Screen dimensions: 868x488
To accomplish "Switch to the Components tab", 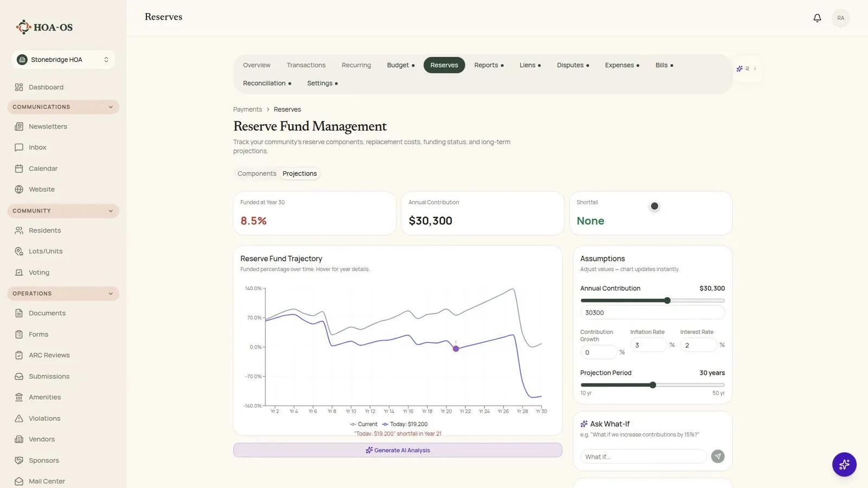I will point(257,174).
